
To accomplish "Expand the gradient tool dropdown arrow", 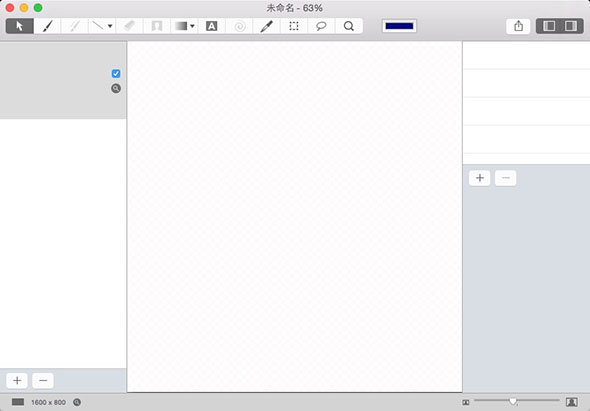I will pyautogui.click(x=192, y=26).
